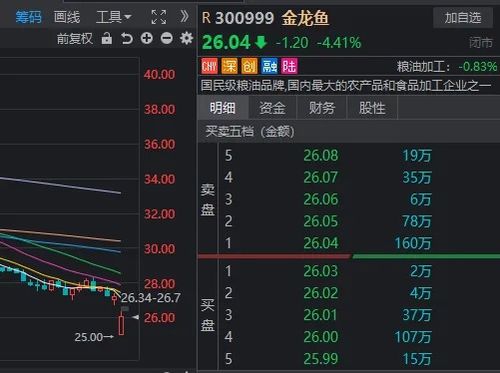Select sell level 3 price 26.06
The width and height of the screenshot is (500, 373).
click(321, 199)
